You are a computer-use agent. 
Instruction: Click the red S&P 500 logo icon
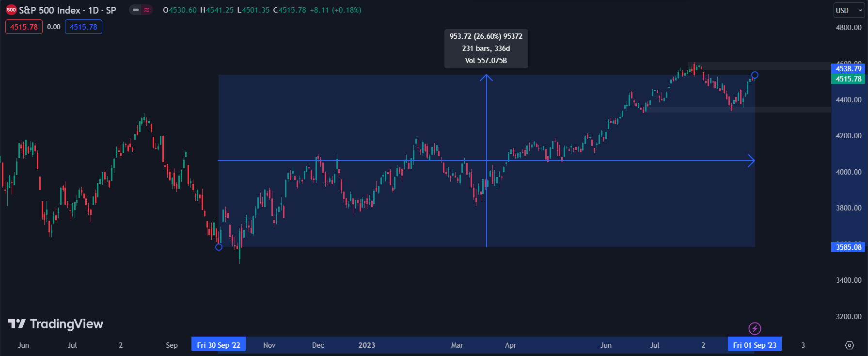(11, 10)
